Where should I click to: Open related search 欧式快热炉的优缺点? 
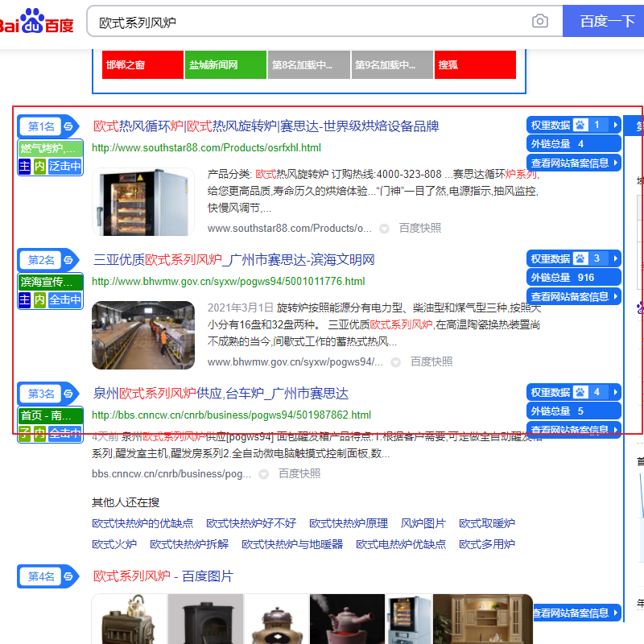click(142, 523)
